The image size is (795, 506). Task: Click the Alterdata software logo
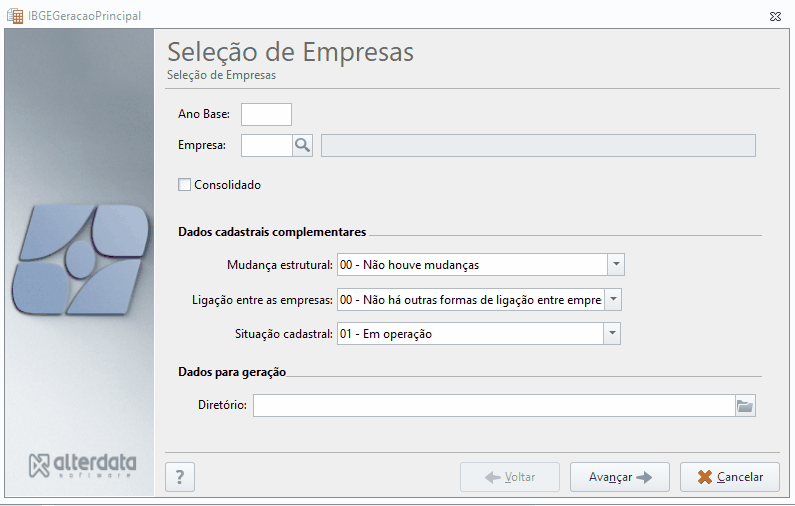(83, 465)
